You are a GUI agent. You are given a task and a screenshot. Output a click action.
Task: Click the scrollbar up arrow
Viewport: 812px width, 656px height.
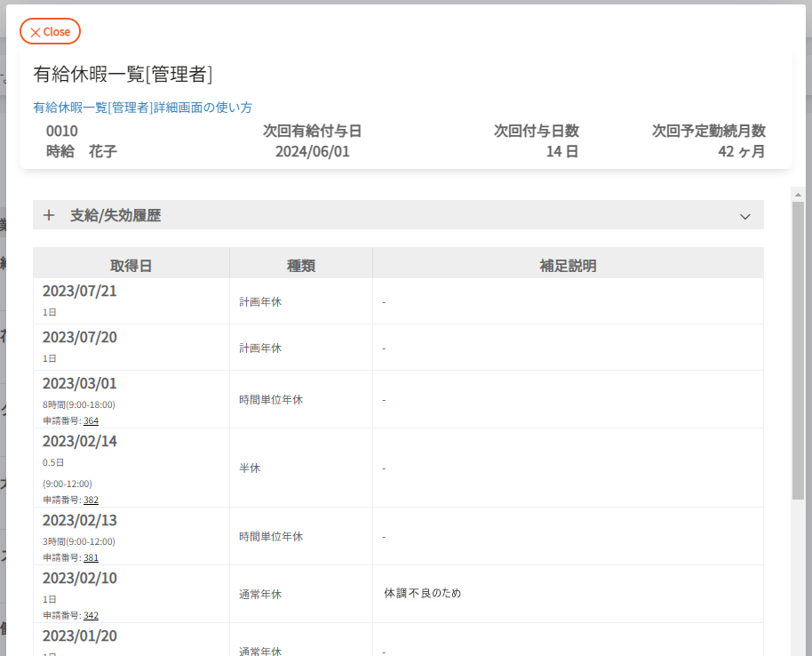(x=798, y=194)
